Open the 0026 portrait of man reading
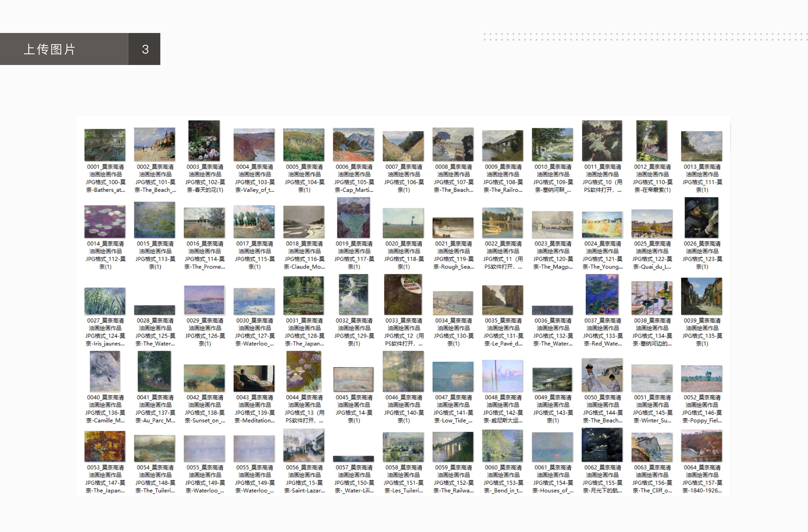Viewport: 808px width, 532px height. (x=701, y=218)
